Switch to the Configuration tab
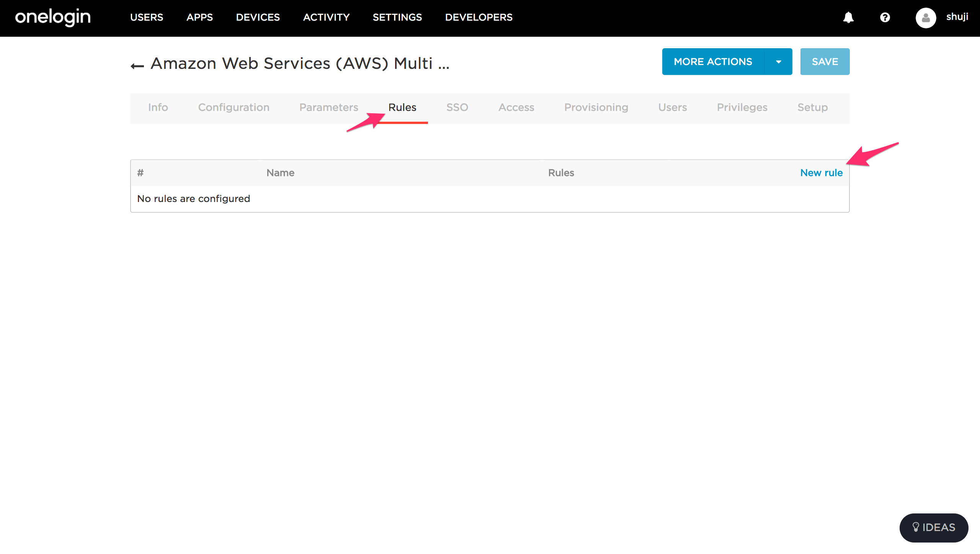The image size is (980, 554). (234, 108)
